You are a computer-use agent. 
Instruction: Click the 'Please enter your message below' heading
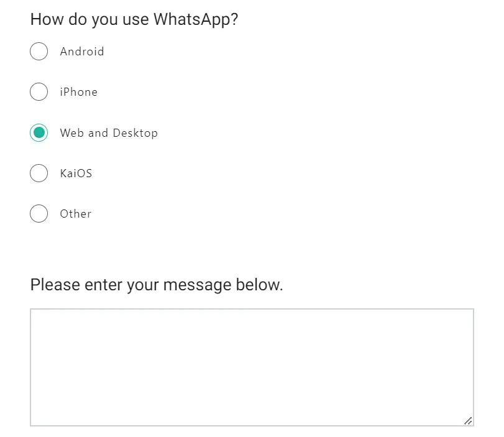(x=156, y=284)
